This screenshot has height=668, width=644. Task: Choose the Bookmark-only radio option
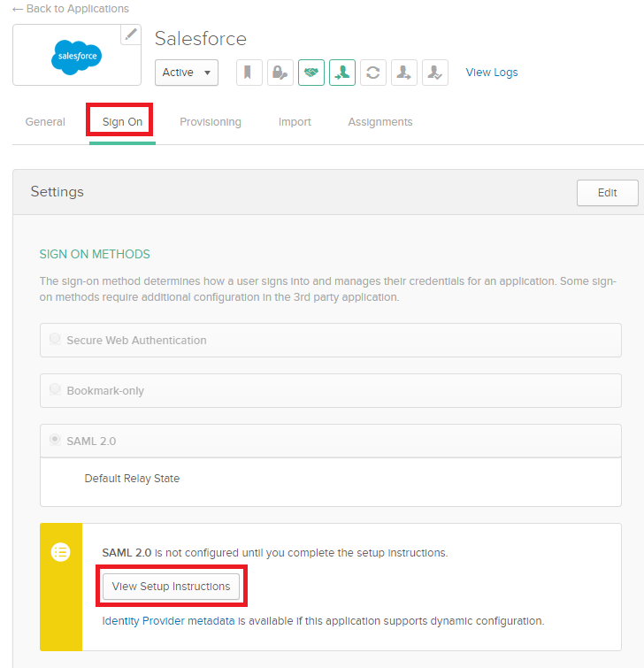click(x=55, y=390)
